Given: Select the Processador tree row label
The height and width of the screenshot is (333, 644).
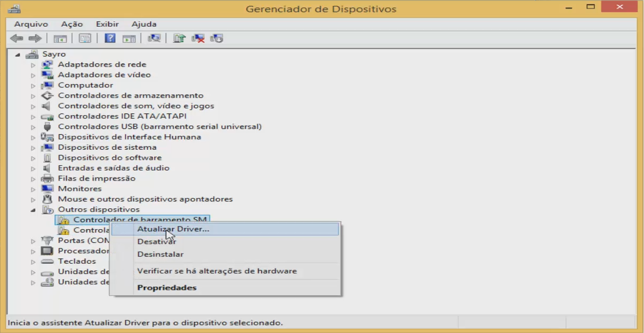Looking at the screenshot, I should [84, 251].
